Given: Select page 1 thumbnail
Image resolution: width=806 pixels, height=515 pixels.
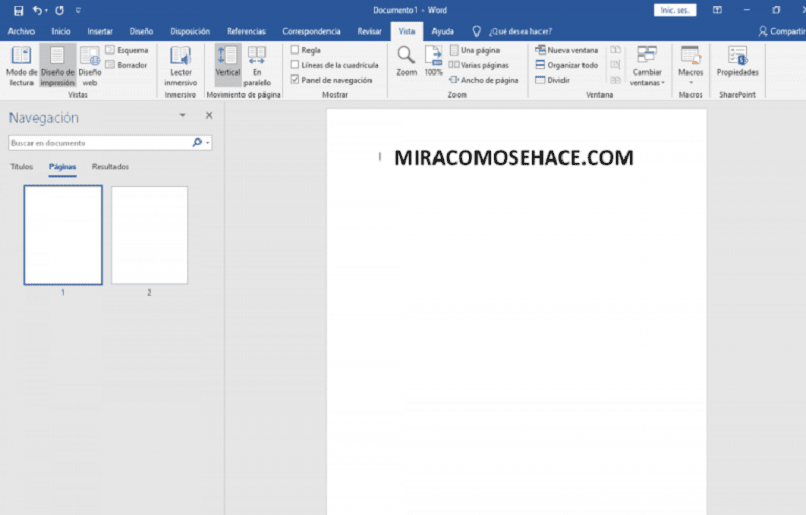Looking at the screenshot, I should point(63,235).
